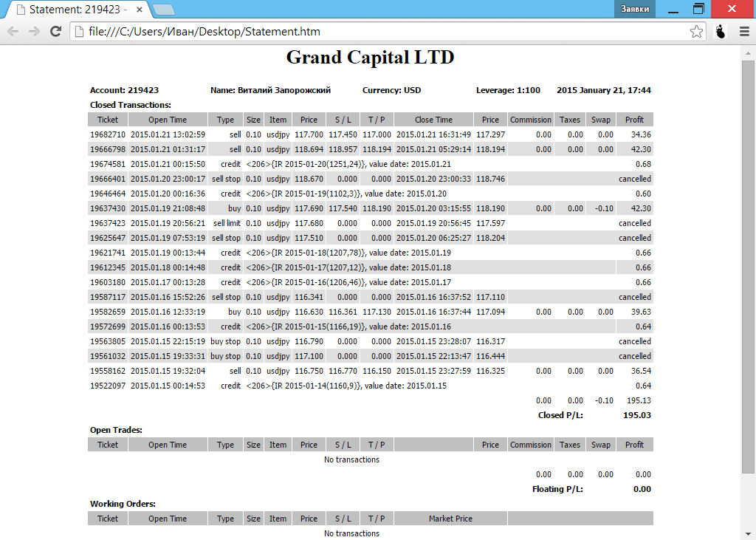Open the Chrome hamburger menu

coord(744,32)
